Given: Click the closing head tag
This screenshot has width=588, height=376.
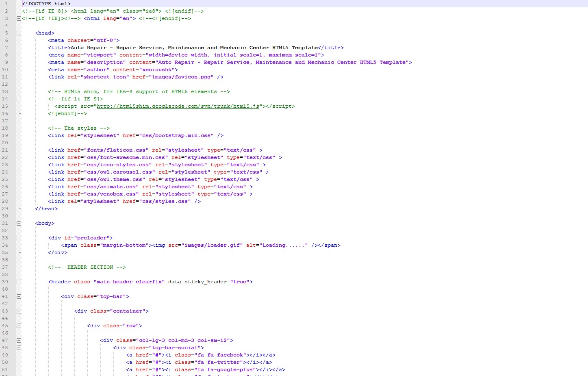Looking at the screenshot, I should (x=46, y=209).
